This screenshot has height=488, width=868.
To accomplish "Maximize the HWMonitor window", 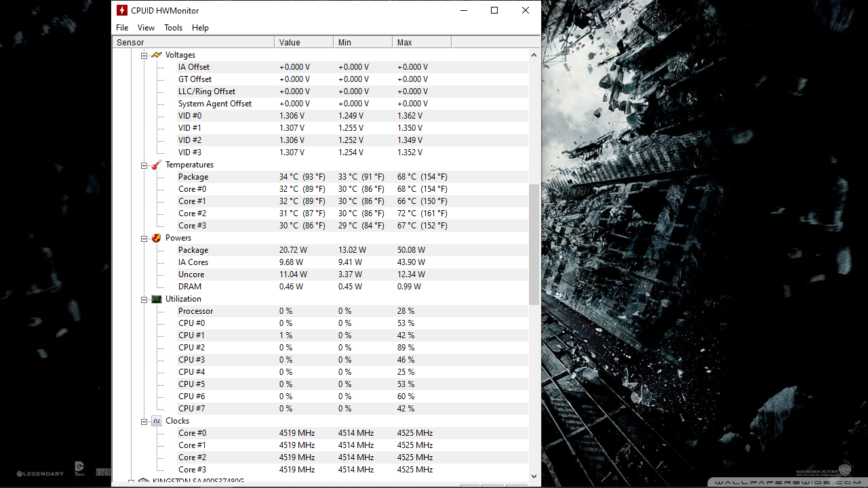I will (x=494, y=10).
